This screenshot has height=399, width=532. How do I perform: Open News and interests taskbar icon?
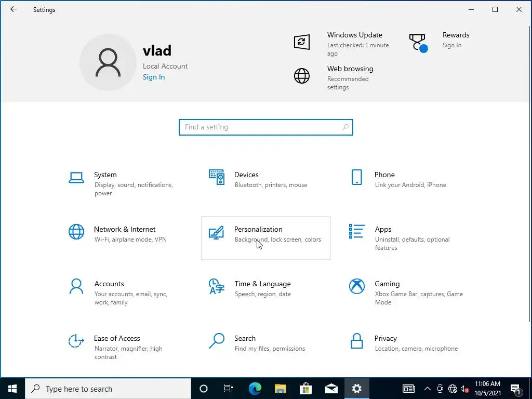408,389
